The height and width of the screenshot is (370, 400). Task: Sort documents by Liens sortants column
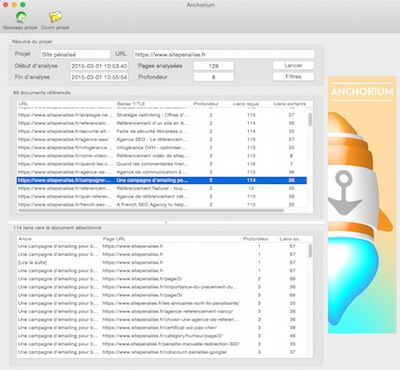(x=289, y=104)
